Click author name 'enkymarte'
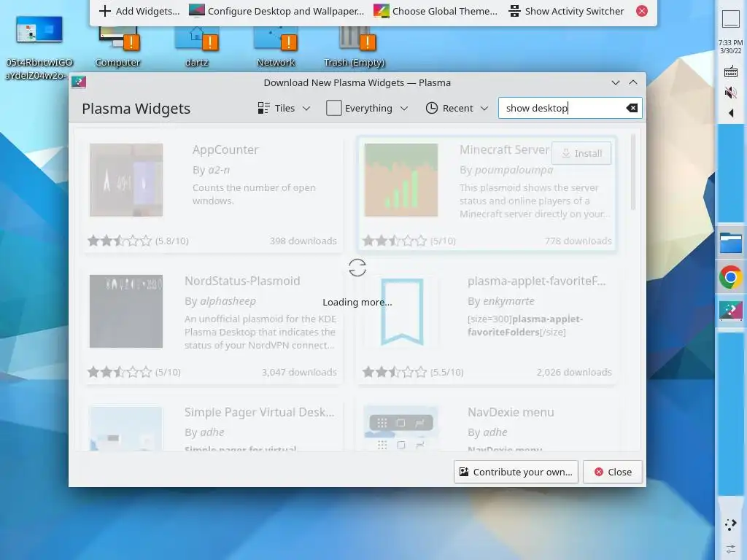 coord(508,301)
